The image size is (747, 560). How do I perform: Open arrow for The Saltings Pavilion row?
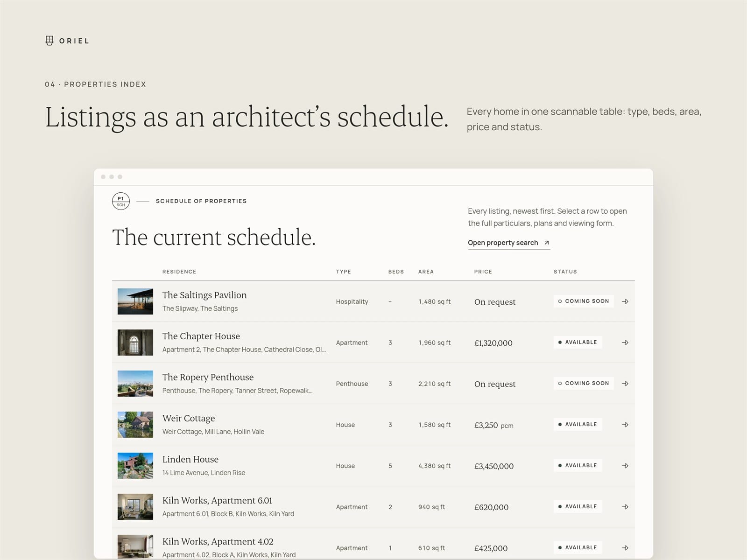coord(625,301)
